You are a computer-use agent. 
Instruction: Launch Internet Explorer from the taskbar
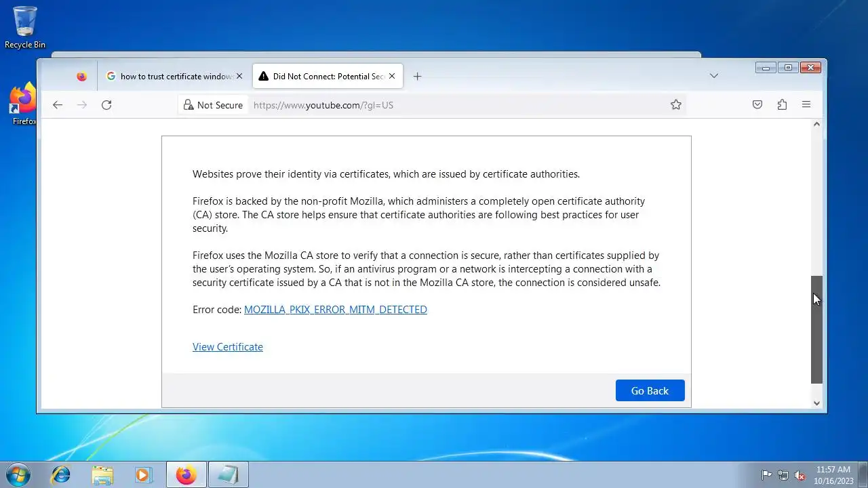tap(61, 475)
